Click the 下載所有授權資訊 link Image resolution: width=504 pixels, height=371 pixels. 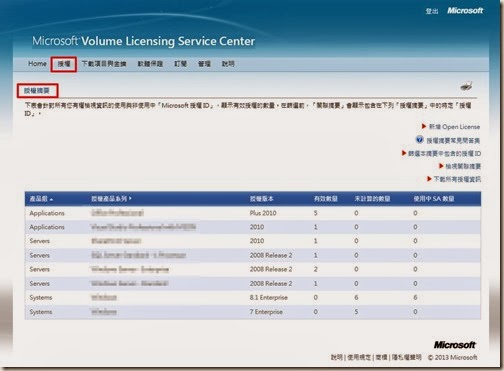tap(457, 179)
